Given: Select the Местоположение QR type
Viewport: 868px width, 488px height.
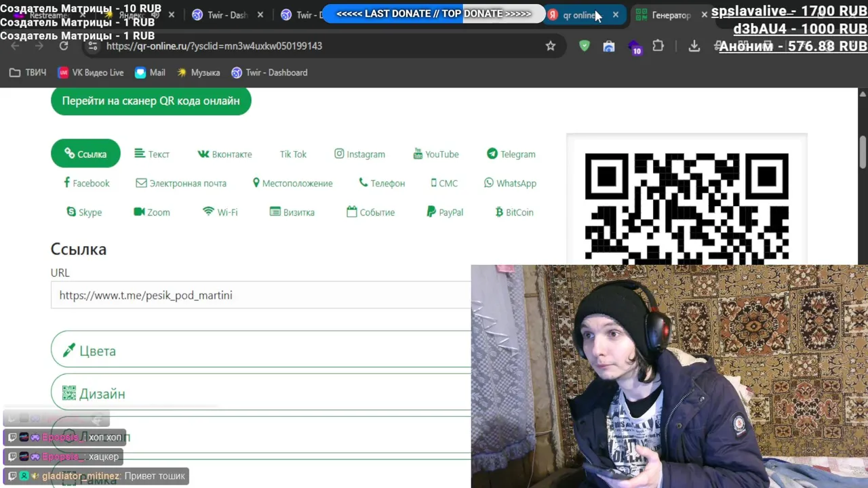Looking at the screenshot, I should pos(292,183).
